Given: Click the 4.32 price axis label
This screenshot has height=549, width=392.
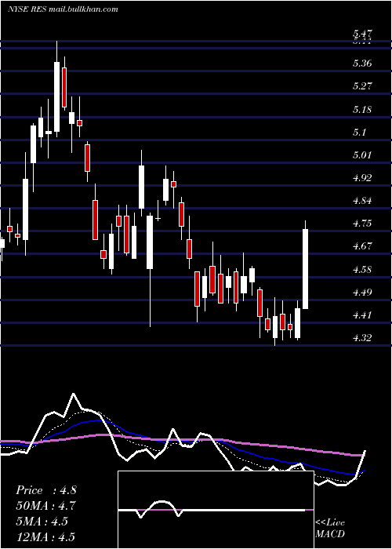Looking at the screenshot, I should click(362, 338).
